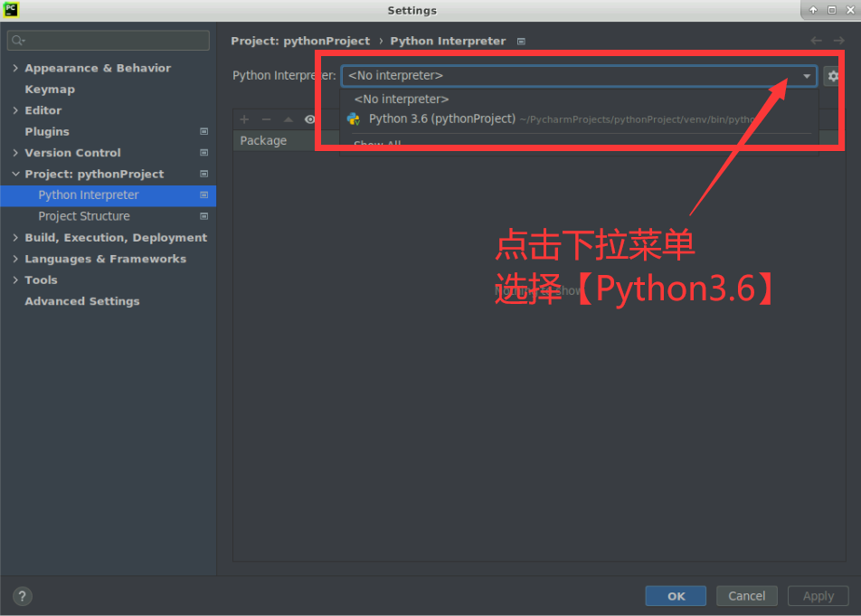Toggle show early releases eye icon
861x616 pixels.
(309, 118)
